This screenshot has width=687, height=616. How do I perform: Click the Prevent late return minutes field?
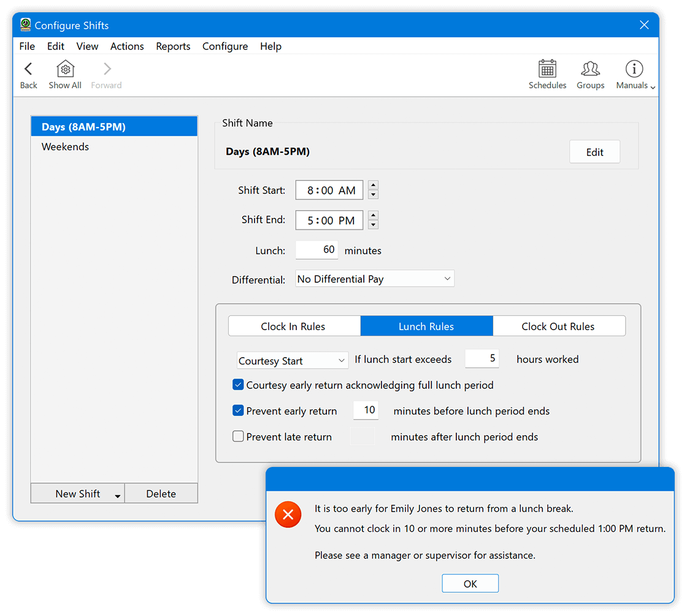tap(363, 436)
